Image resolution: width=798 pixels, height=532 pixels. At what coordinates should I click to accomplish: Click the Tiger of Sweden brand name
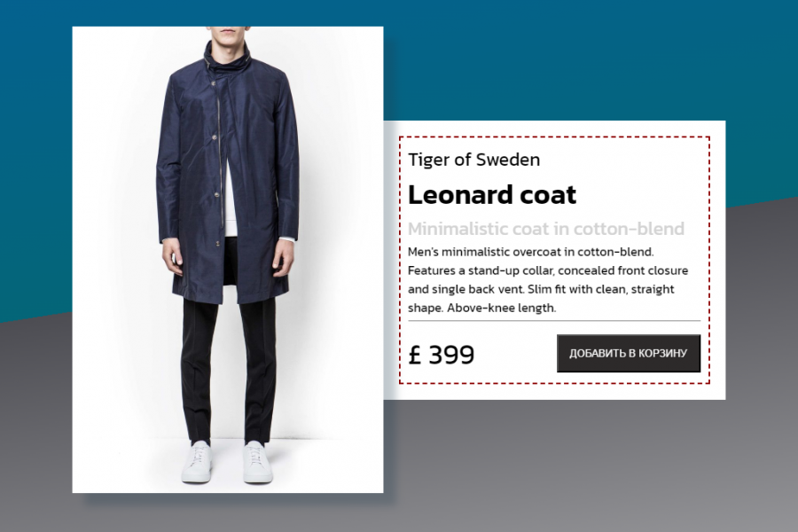coord(473,160)
